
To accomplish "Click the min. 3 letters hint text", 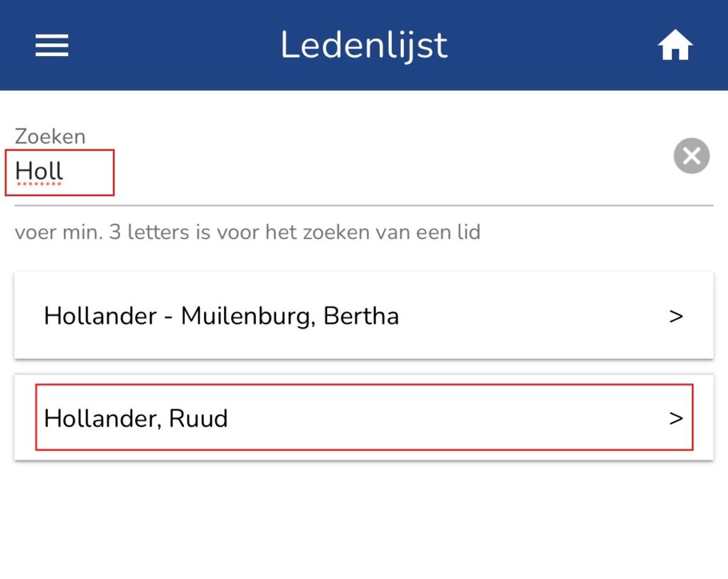I will point(247,232).
